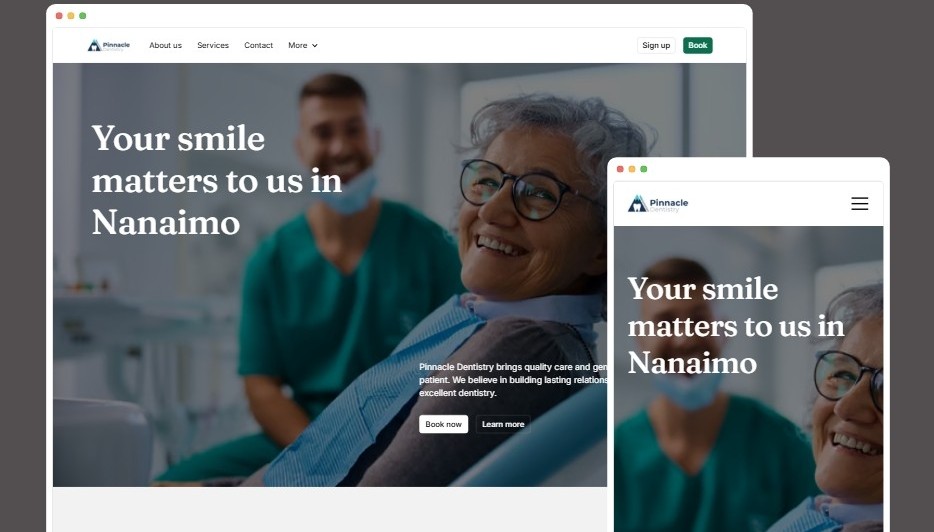Click the Learn more hero button
The width and height of the screenshot is (934, 532).
tap(503, 424)
